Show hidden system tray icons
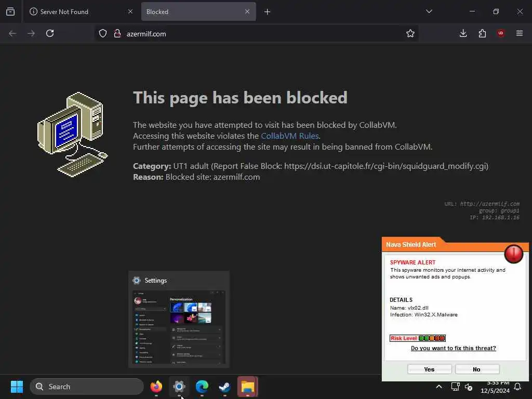532x399 pixels. click(x=438, y=387)
